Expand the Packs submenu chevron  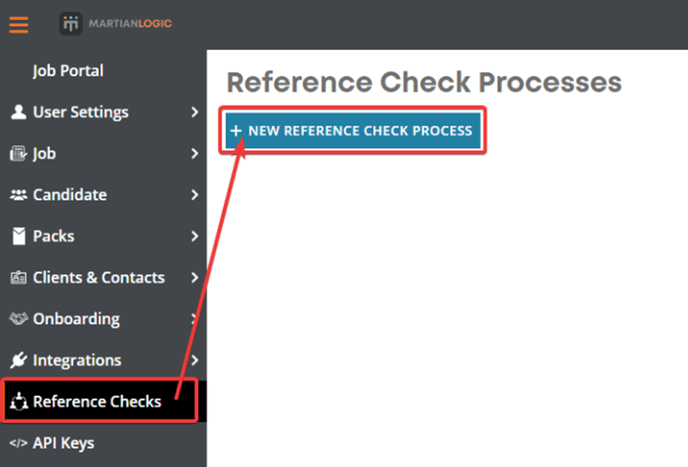195,236
